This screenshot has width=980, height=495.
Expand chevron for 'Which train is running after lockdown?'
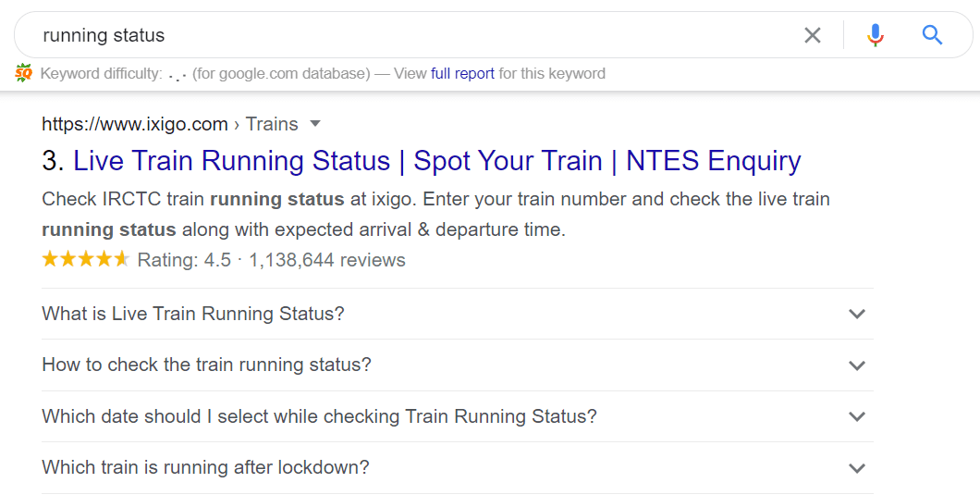pos(857,467)
